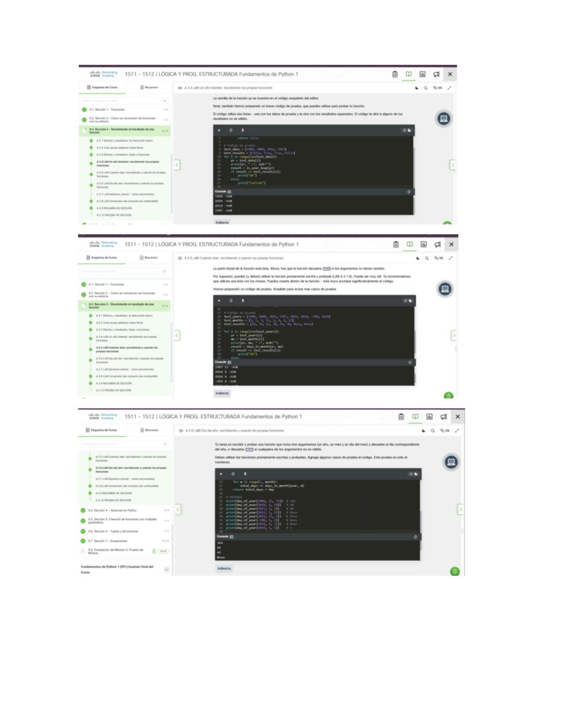The image size is (563, 728).
Task: Go to the next page arrow in the top screenshot
Action: coord(452,165)
